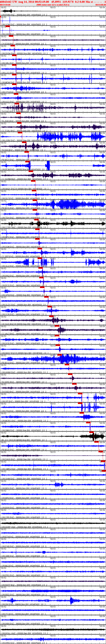Click red pick marker beneath UW.LOC EHZ label
106x644 pixels.
(14, 75)
